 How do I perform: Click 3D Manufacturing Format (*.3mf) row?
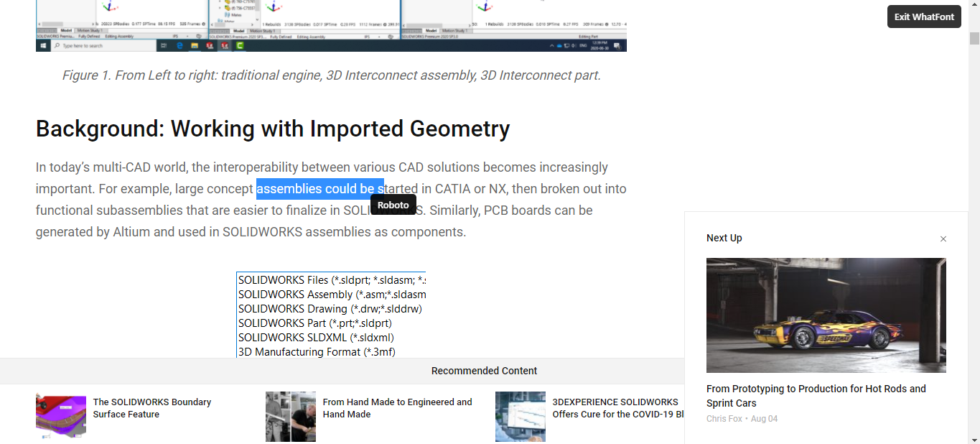click(317, 351)
